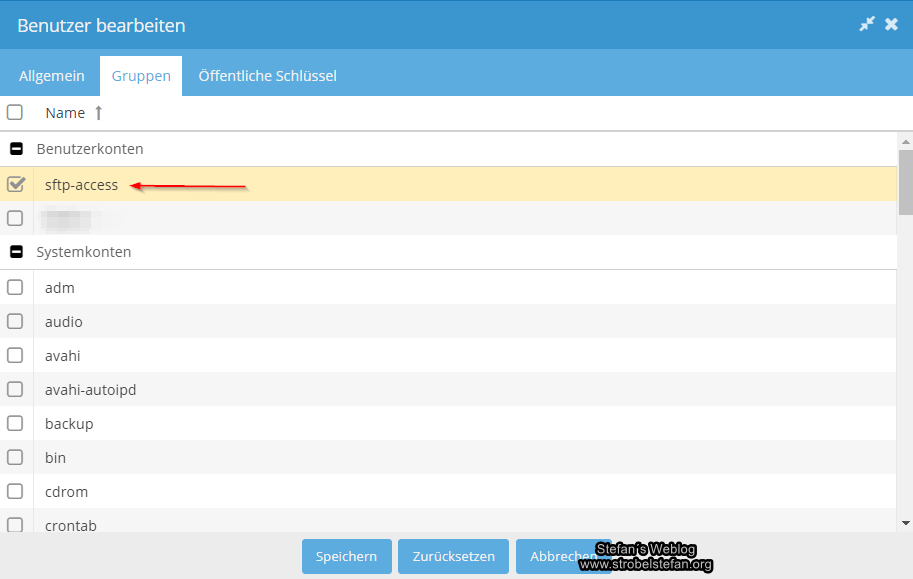Tick the avahi-autoipd checkbox
The image size is (913, 579).
coord(16,390)
